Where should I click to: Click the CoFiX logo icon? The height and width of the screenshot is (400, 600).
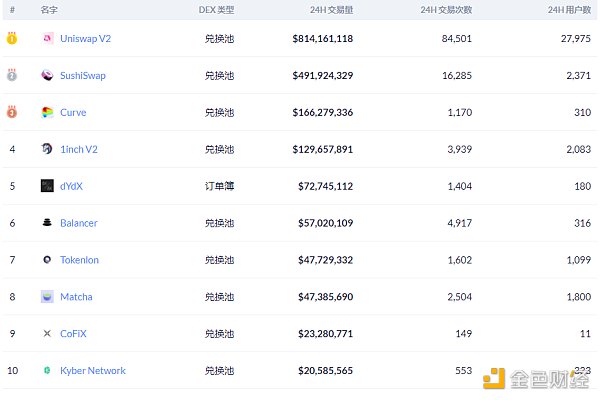47,334
